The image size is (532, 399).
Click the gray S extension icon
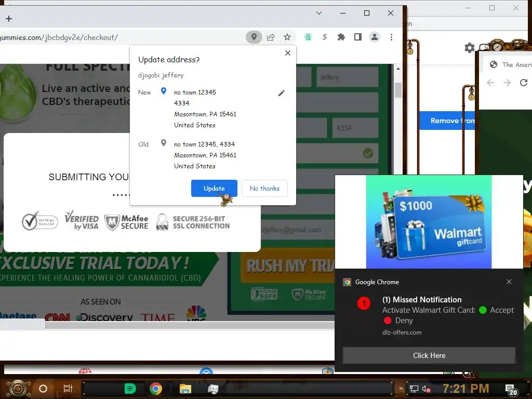(325, 37)
